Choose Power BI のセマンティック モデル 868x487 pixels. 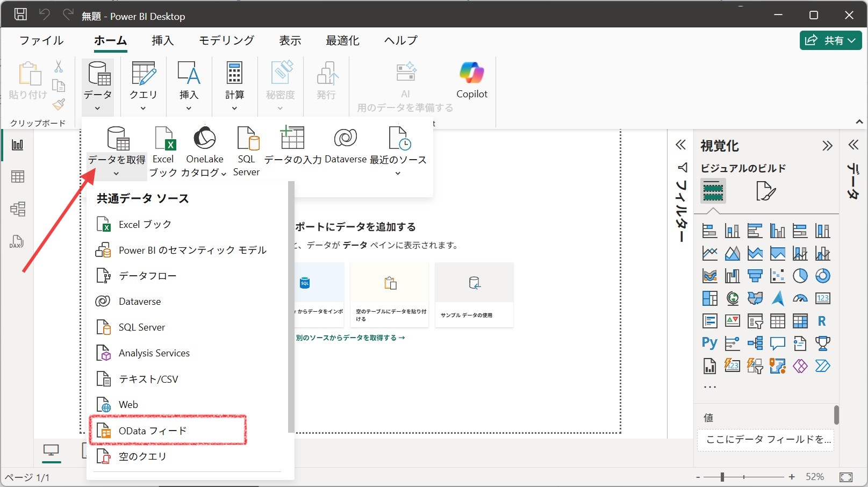[188, 250]
